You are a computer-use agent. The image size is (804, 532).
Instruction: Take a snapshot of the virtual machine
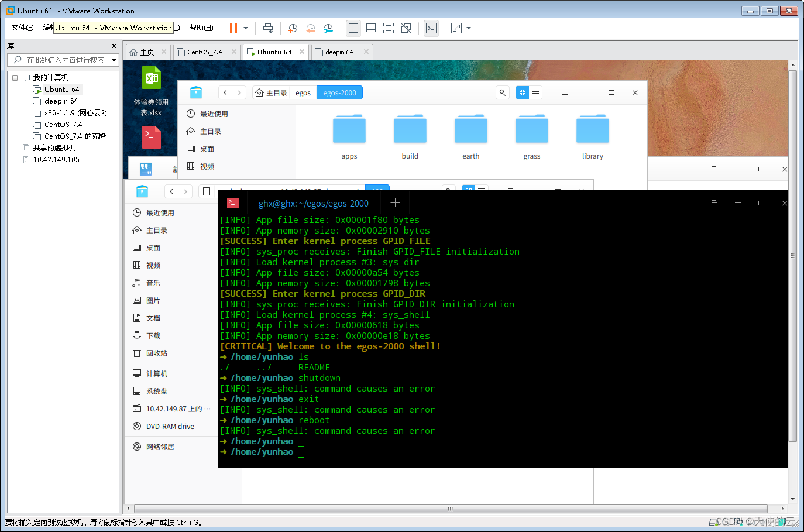(293, 28)
